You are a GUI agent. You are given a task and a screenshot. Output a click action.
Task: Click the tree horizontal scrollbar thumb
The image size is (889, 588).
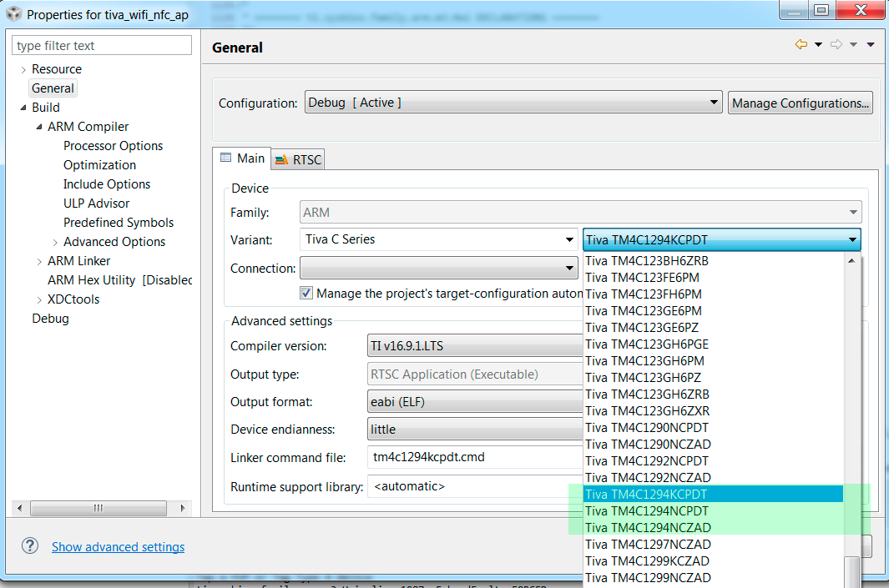tap(98, 508)
